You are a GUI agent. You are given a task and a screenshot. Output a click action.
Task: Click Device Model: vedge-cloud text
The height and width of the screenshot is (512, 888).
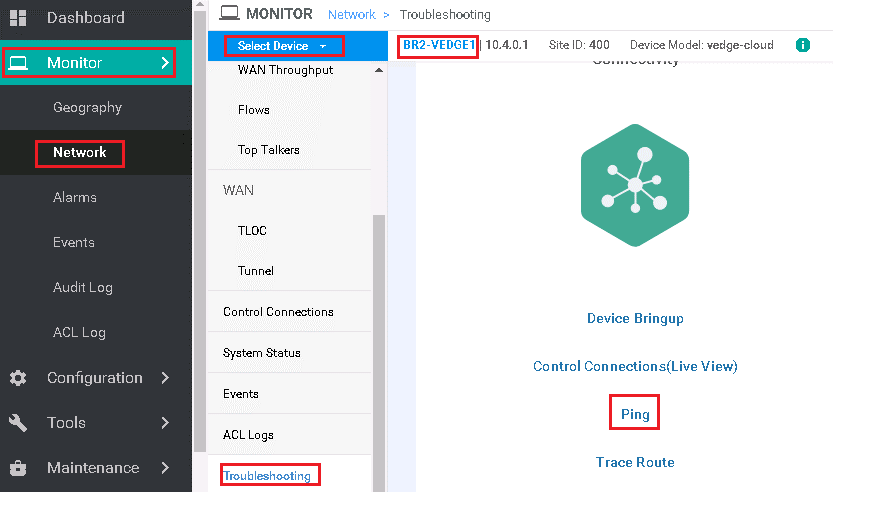(702, 45)
